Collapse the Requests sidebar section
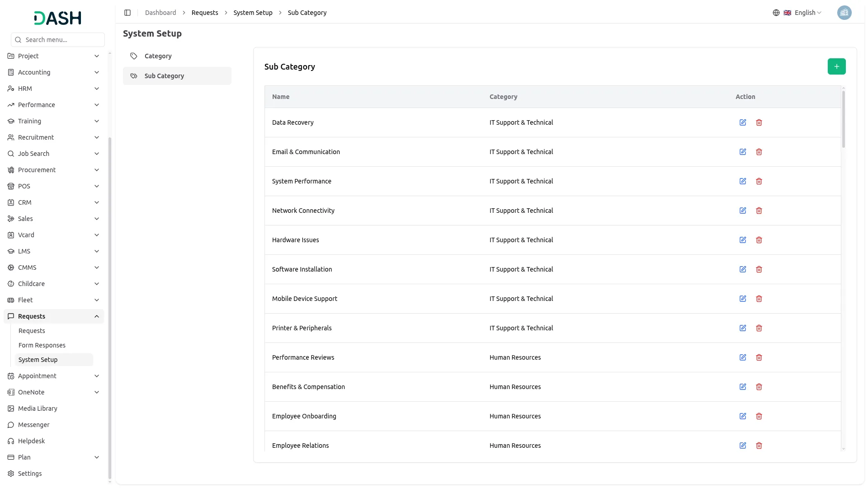The width and height of the screenshot is (868, 488). (53, 316)
